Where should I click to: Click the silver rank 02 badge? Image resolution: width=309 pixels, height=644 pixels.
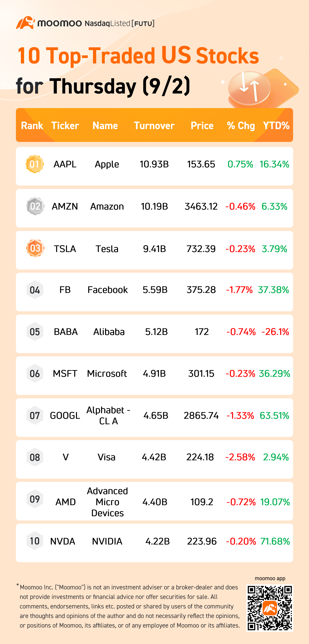click(35, 206)
